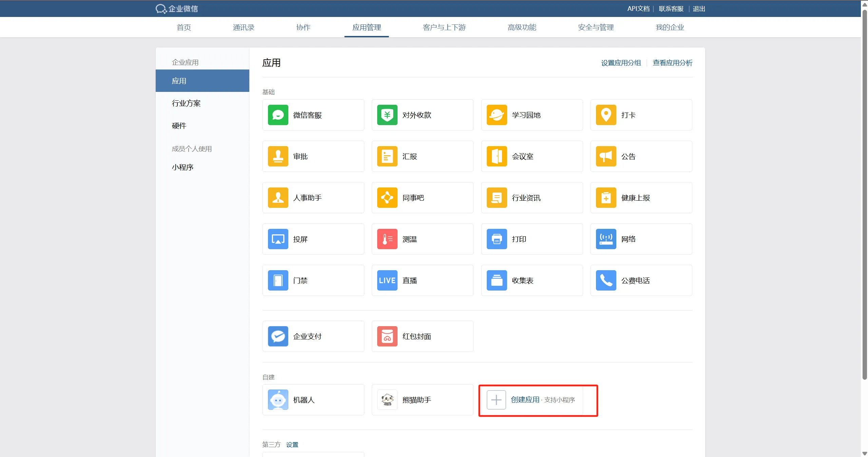This screenshot has height=457, width=868.
Task: Open the 直播 LIVE icon
Action: click(387, 280)
